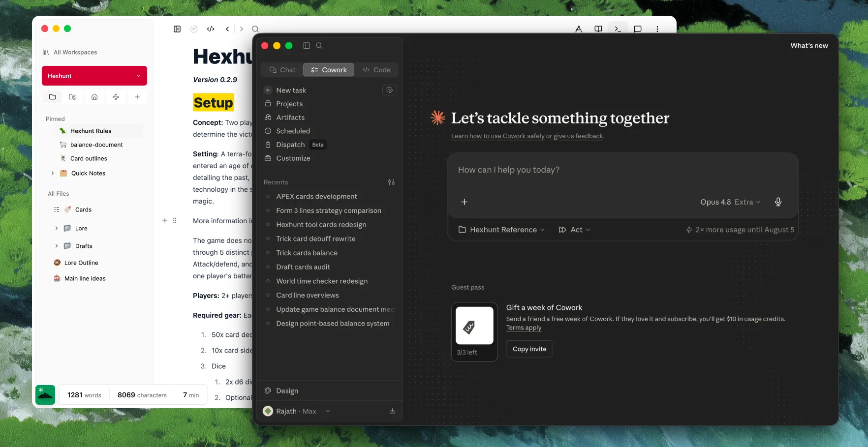Open Hexhunt workspace dropdown
The image size is (868, 447).
(x=94, y=76)
